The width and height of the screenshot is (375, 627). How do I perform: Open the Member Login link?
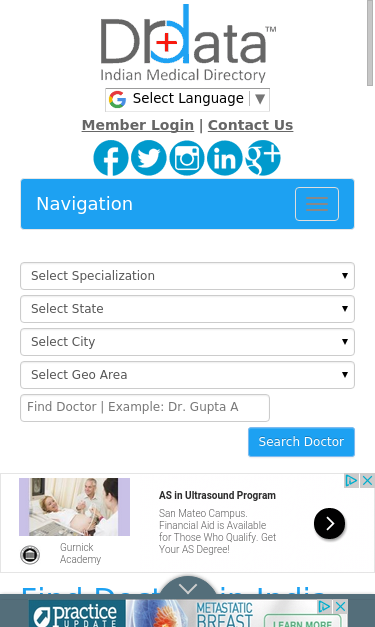138,125
